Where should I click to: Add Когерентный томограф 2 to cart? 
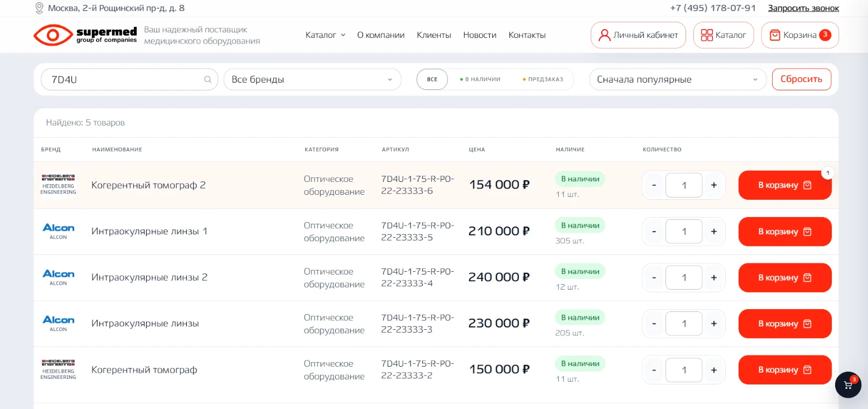785,185
